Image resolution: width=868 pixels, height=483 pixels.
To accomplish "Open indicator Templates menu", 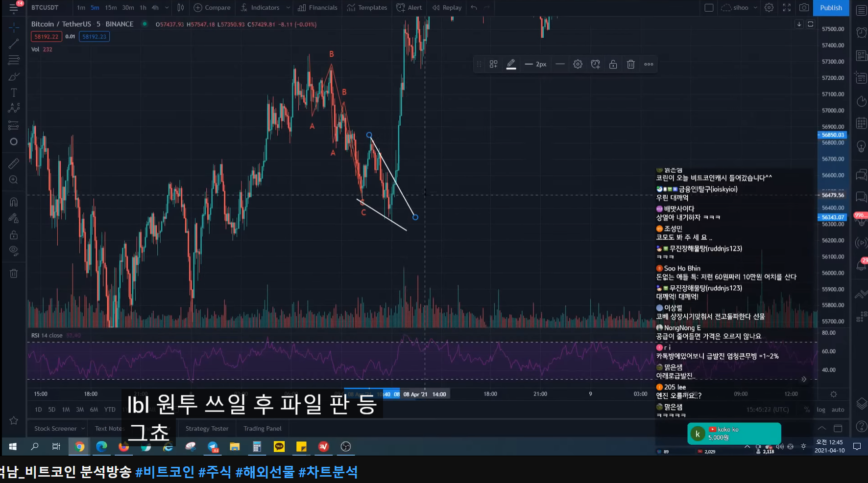I will tap(367, 7).
